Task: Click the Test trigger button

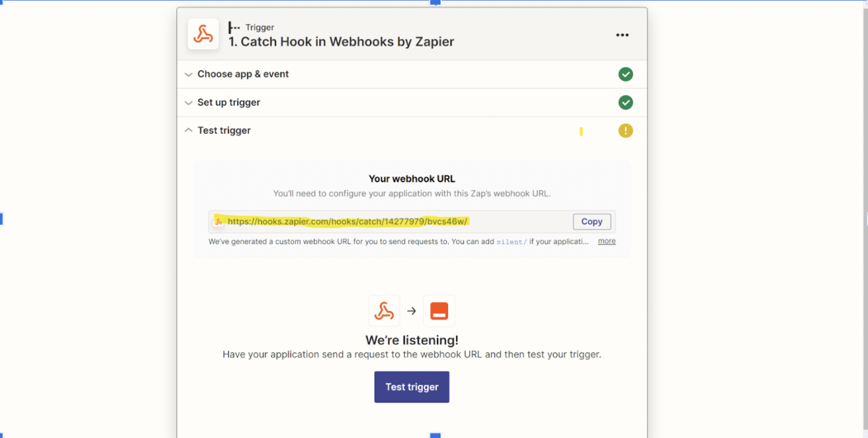Action: [x=412, y=387]
